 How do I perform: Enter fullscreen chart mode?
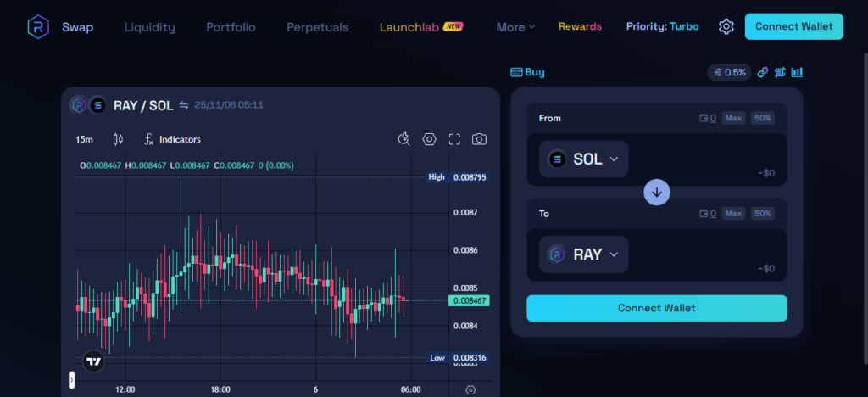click(x=454, y=139)
